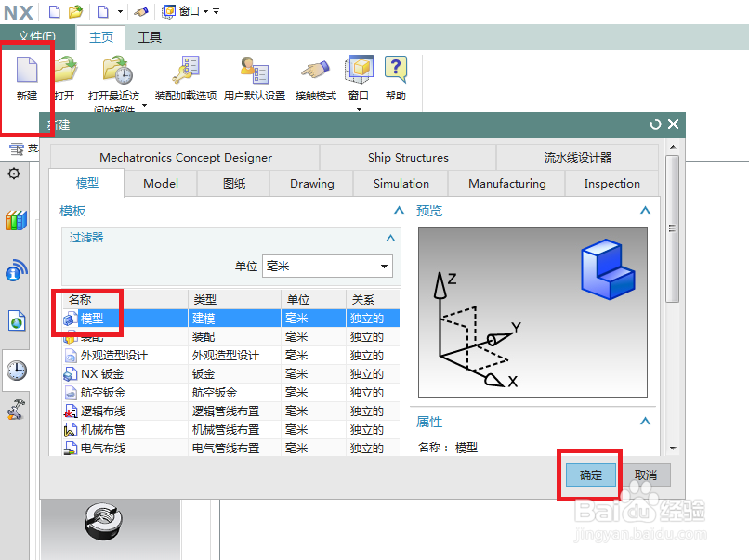This screenshot has height=560, width=749.
Task: Click the dialog vertical scrollbar thumb
Action: tap(672, 228)
